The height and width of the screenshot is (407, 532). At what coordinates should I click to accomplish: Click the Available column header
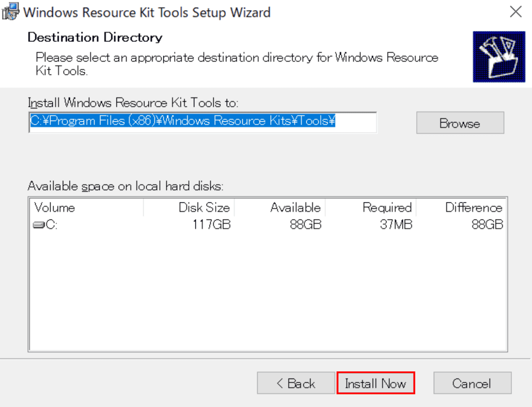(x=280, y=208)
